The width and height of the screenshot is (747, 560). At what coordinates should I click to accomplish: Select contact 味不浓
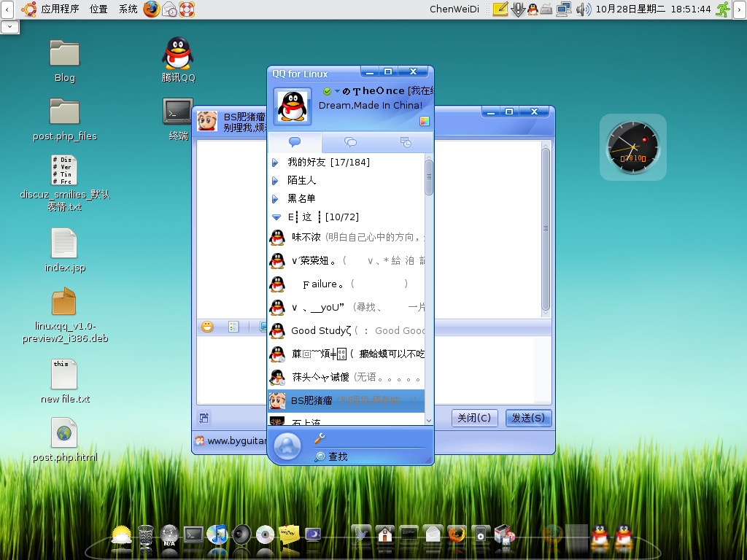point(346,237)
